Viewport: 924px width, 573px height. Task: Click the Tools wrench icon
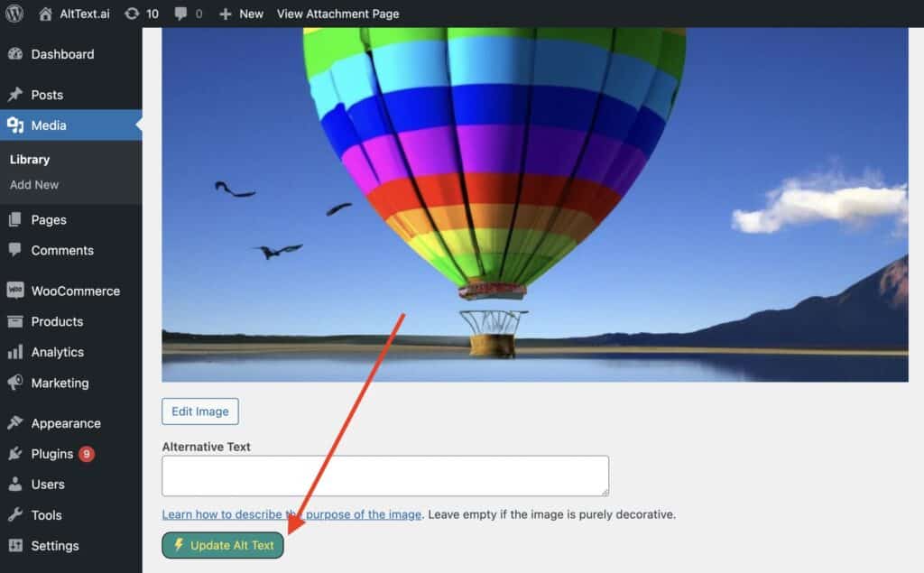[x=15, y=514]
